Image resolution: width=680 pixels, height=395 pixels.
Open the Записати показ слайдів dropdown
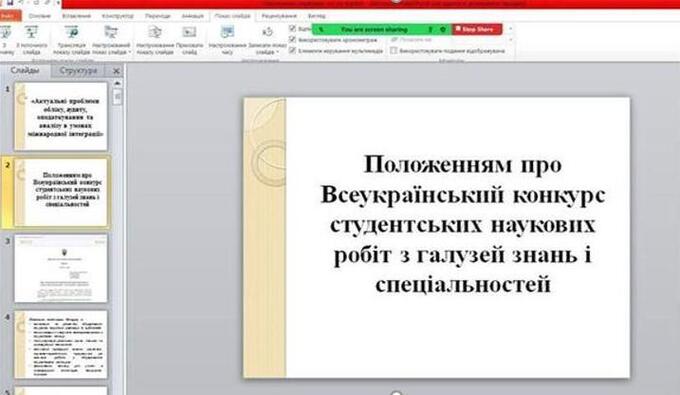tap(267, 40)
